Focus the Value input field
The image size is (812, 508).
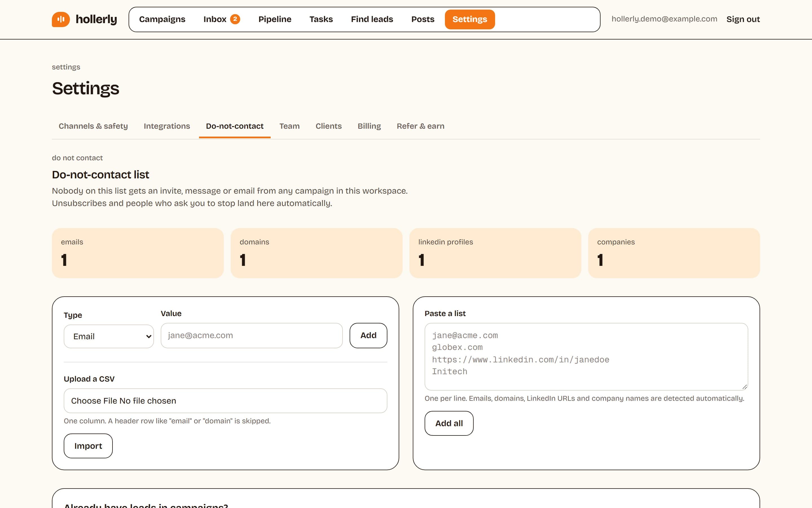[x=252, y=335]
